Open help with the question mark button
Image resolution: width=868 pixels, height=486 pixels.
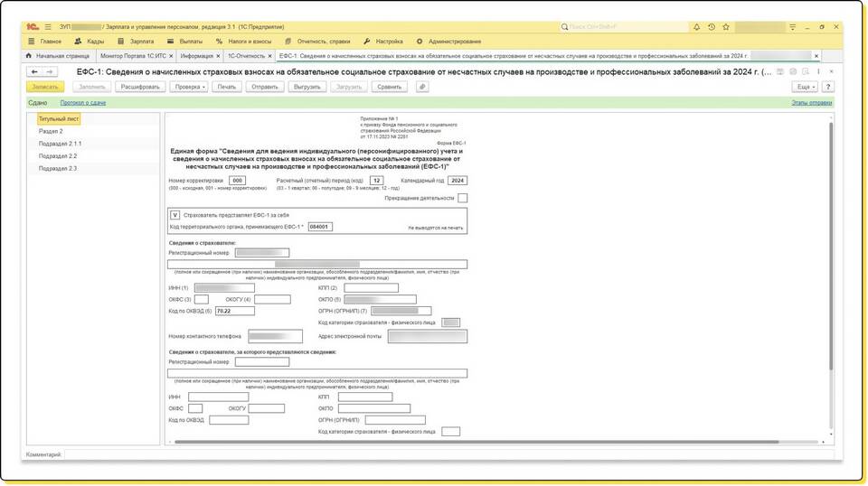click(x=827, y=87)
